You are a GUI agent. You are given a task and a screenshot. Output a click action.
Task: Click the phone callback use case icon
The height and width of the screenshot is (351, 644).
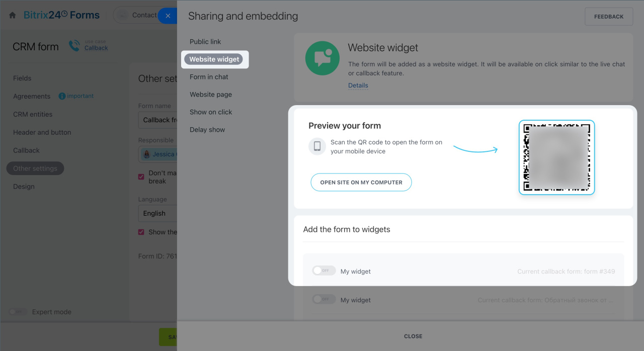(x=74, y=46)
